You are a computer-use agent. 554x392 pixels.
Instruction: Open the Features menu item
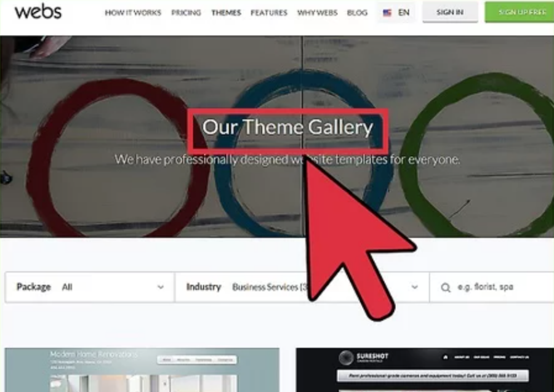(x=269, y=13)
